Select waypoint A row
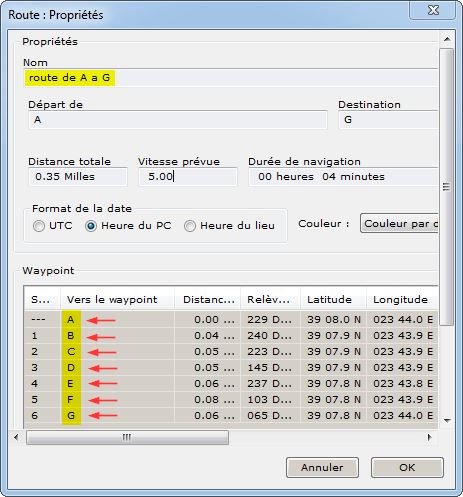This screenshot has width=463, height=497. click(231, 319)
